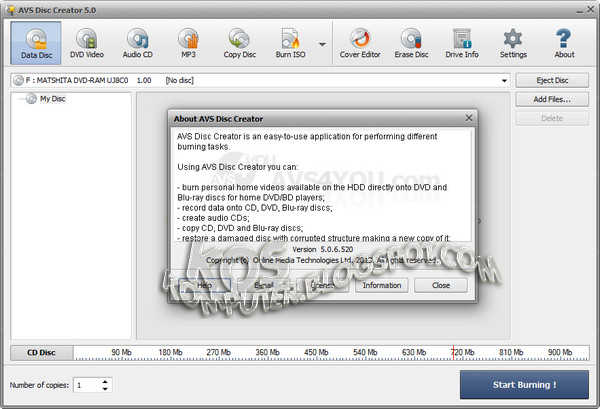Click the Start Burning ! button
Screen dimensions: 600x409
(x=524, y=385)
